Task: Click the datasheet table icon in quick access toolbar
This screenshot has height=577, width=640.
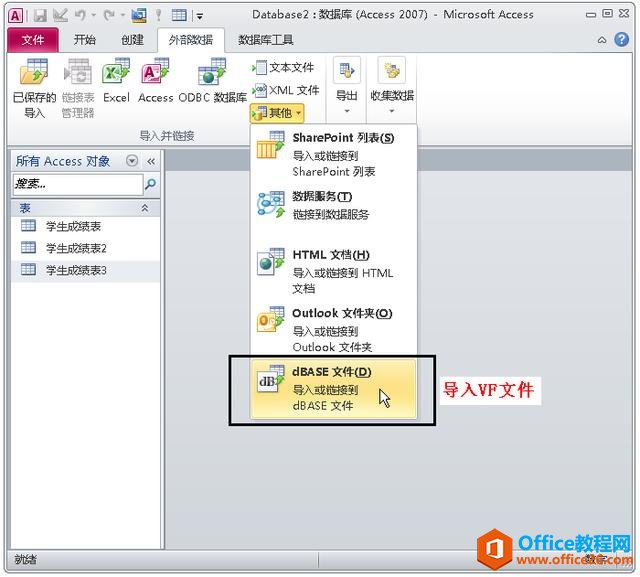Action: click(179, 16)
